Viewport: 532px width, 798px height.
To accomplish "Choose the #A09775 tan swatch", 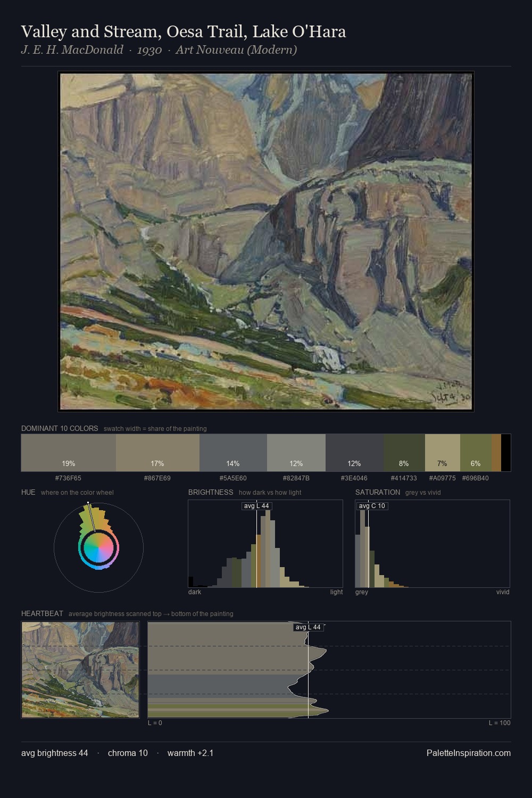I will 443,453.
